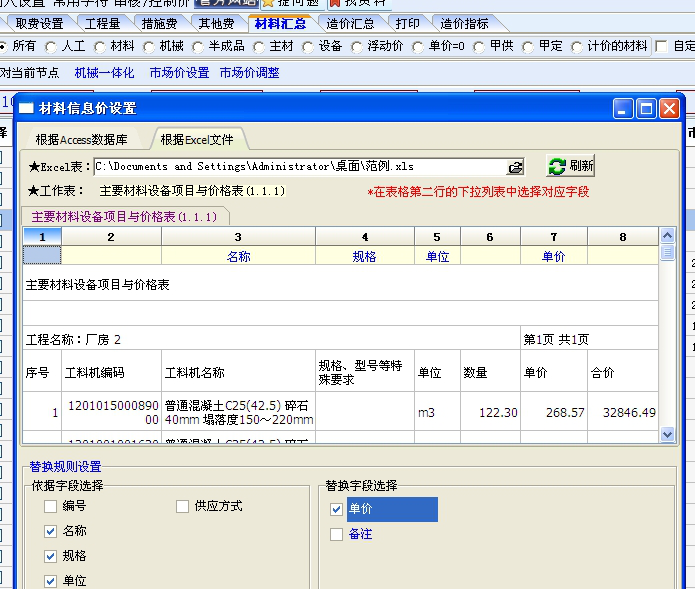Image resolution: width=695 pixels, height=612 pixels.
Task: Click the cell 32846.49 in the 合价 column
Action: 623,412
